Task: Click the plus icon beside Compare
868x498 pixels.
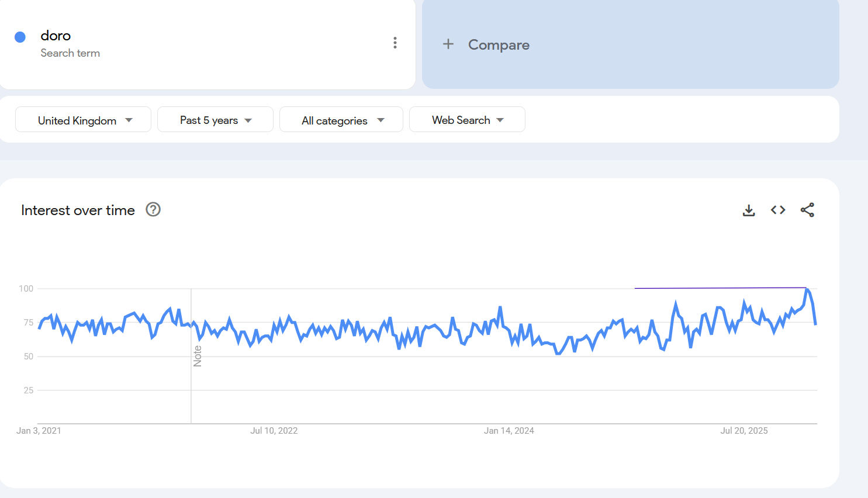Action: [x=448, y=44]
